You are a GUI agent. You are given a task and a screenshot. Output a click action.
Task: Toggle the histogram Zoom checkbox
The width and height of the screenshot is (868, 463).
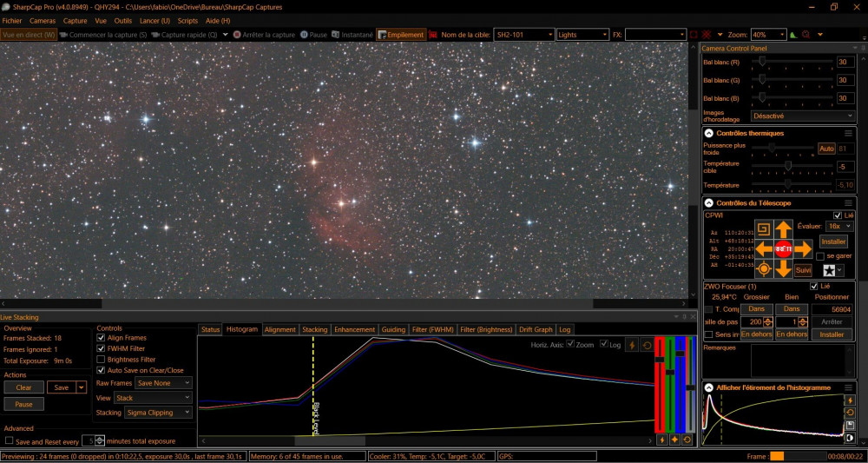point(570,344)
